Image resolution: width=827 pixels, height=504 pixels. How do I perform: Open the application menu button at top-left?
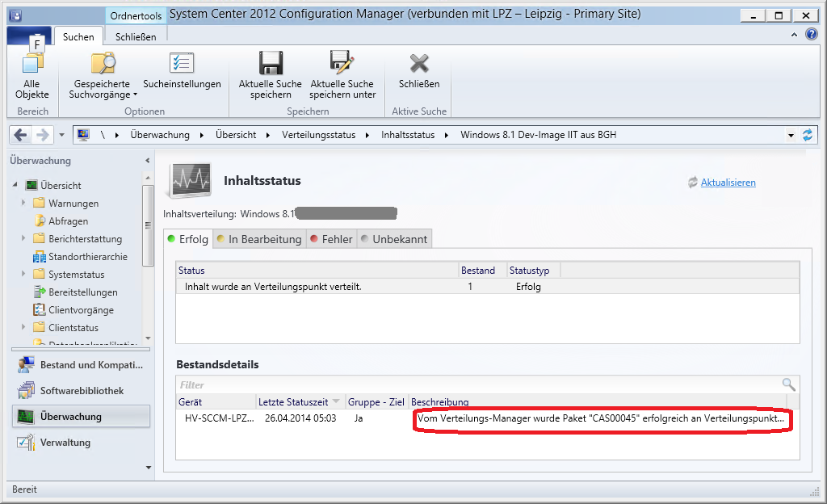click(29, 36)
